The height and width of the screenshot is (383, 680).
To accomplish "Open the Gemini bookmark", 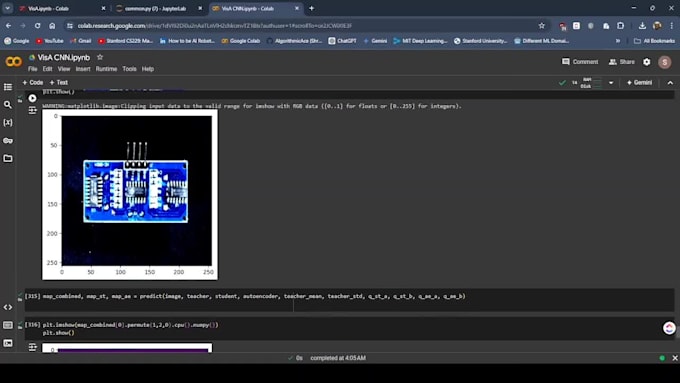I will point(375,41).
